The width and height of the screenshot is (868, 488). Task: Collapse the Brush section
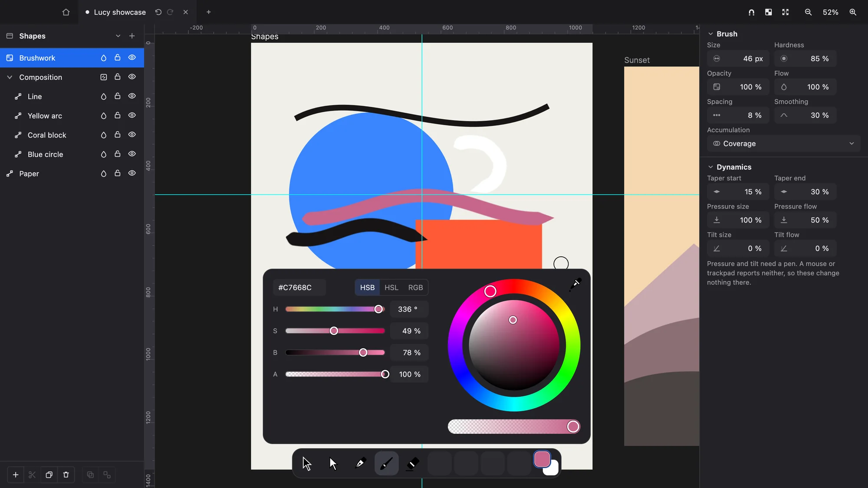(x=710, y=34)
